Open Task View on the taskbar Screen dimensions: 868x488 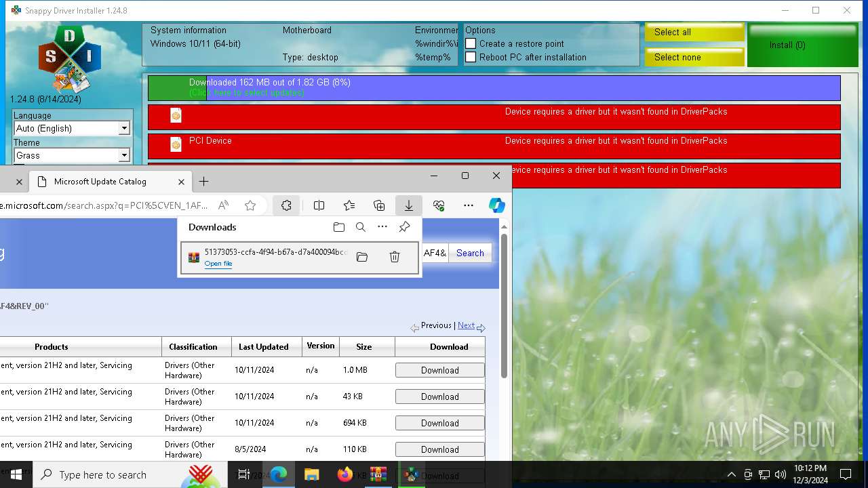[244, 474]
